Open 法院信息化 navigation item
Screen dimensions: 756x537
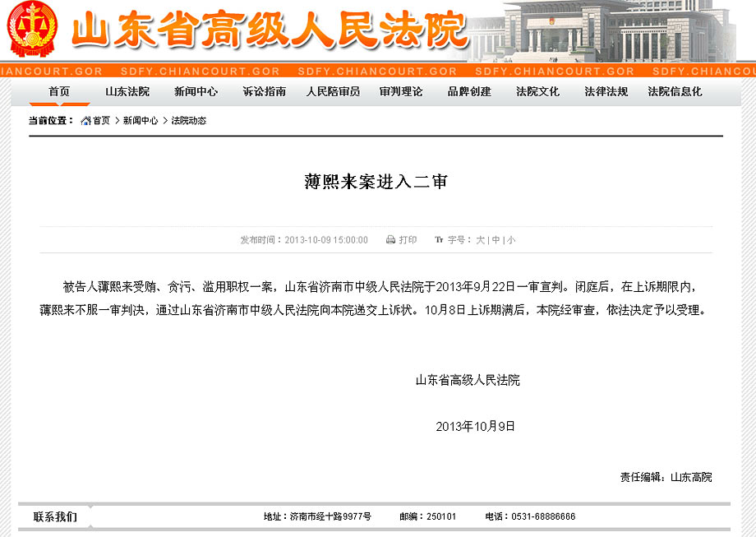click(x=675, y=91)
